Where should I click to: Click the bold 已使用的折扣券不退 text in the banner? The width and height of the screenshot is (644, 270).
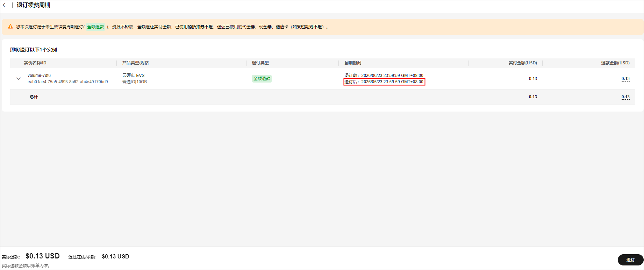click(x=194, y=27)
